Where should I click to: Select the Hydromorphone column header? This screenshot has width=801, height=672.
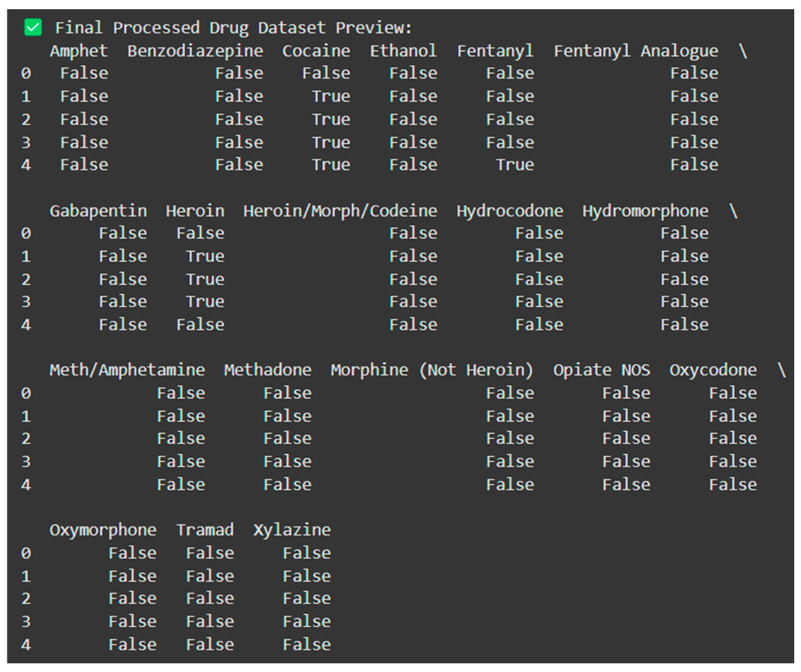(645, 211)
